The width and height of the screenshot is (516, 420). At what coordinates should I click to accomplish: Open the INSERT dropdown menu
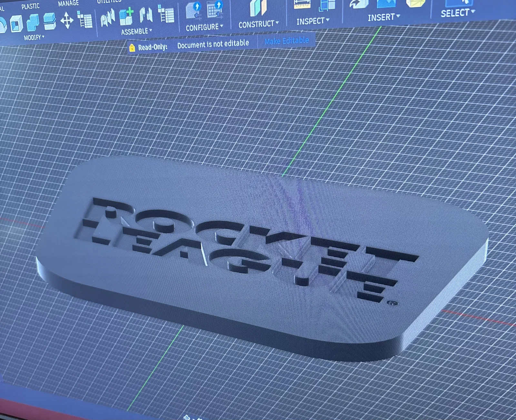pos(384,17)
